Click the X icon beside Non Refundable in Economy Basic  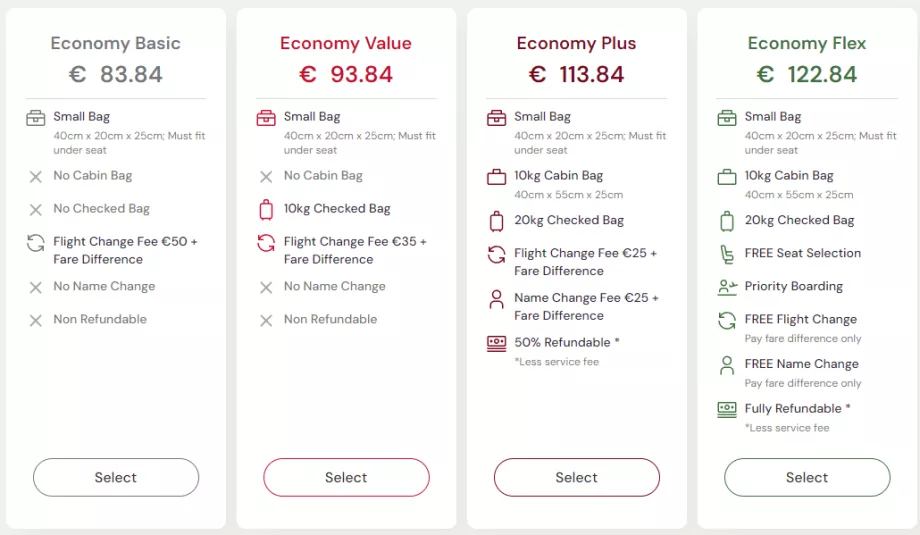coord(36,321)
